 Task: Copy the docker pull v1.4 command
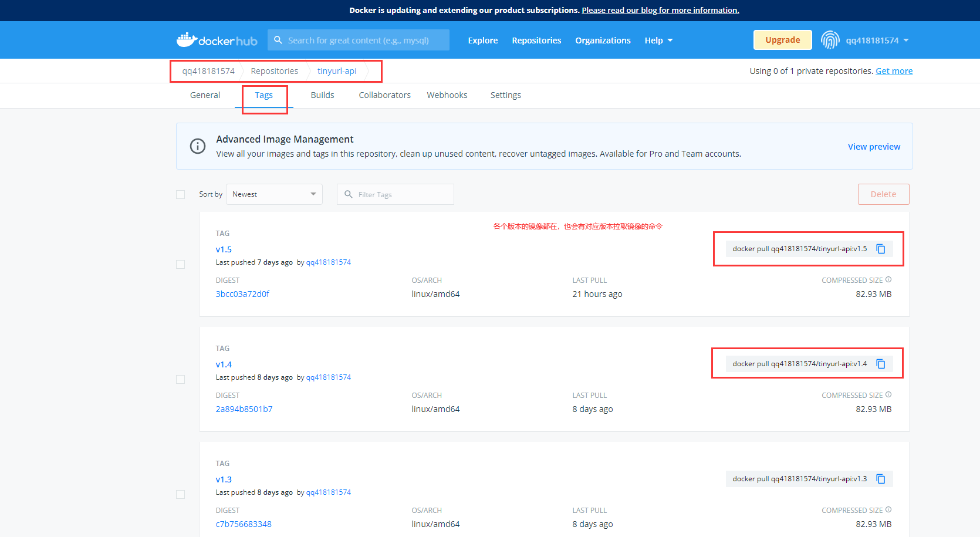(881, 364)
